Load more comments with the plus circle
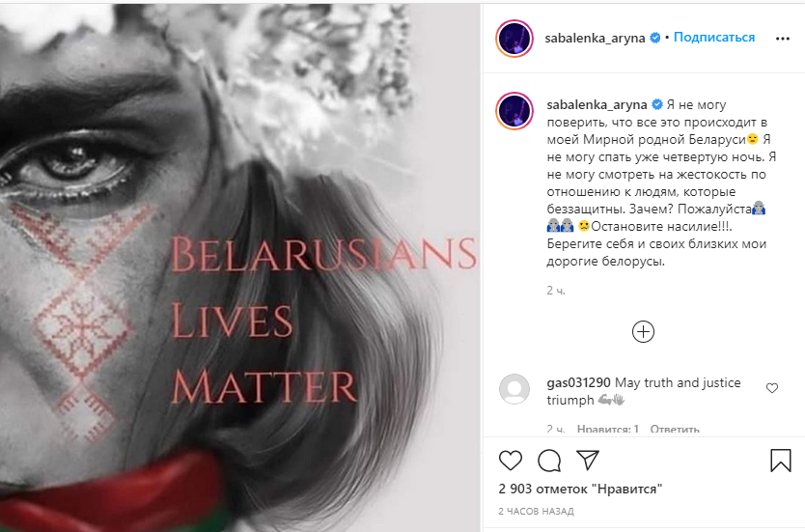 (x=643, y=332)
